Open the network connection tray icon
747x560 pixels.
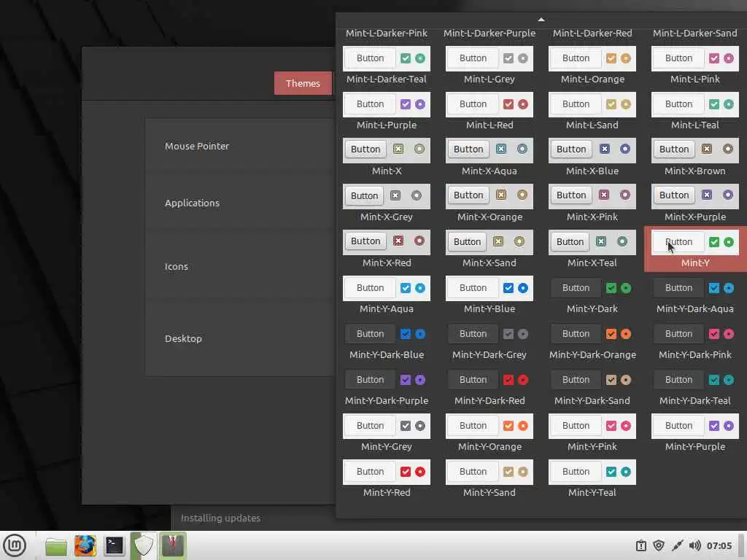point(677,545)
